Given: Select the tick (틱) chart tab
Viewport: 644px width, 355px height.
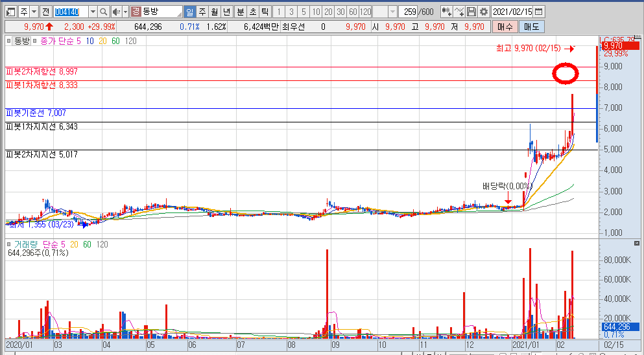Looking at the screenshot, I should tap(265, 12).
